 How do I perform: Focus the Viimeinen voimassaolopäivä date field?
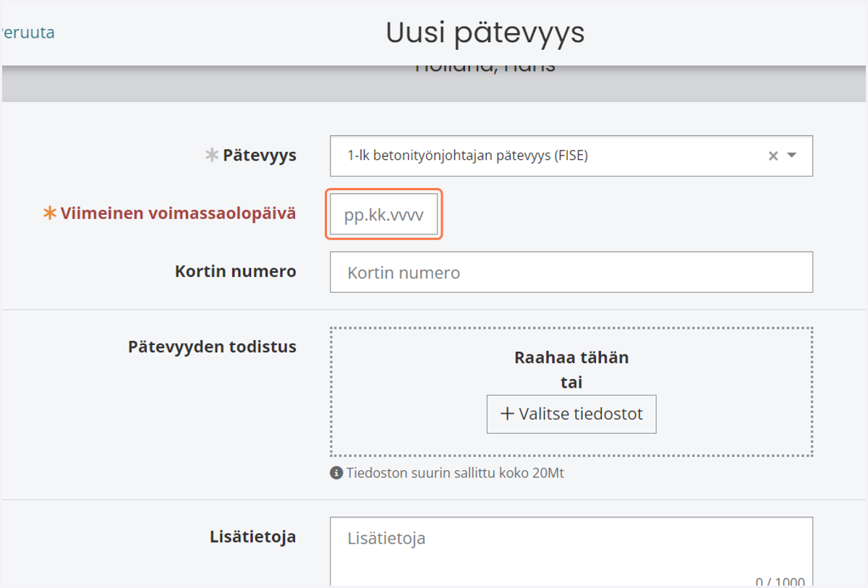point(384,214)
